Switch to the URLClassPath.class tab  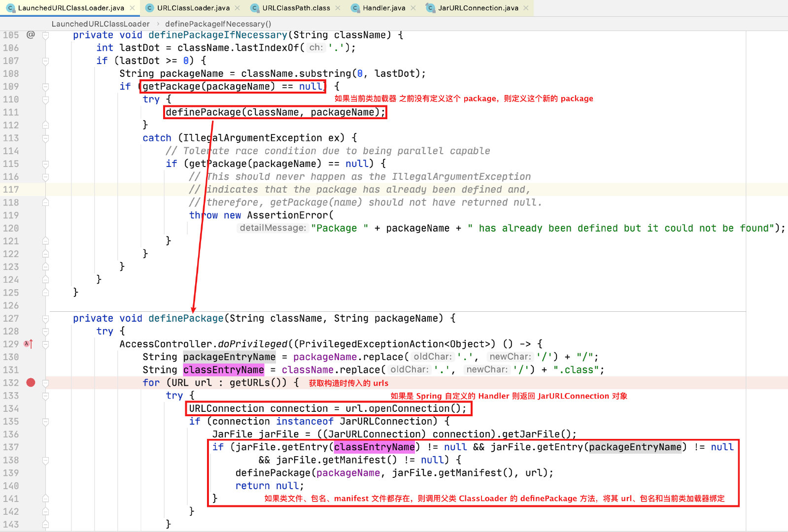(296, 8)
